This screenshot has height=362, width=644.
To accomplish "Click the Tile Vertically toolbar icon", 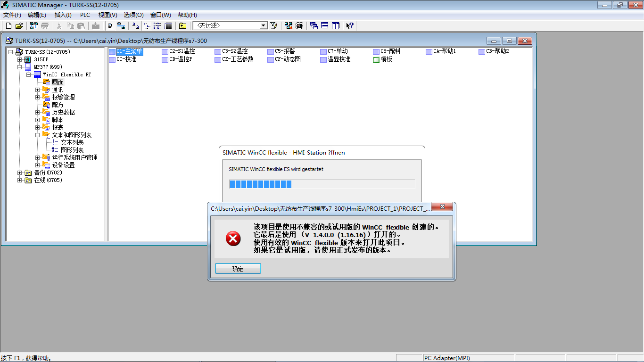I will click(x=335, y=25).
